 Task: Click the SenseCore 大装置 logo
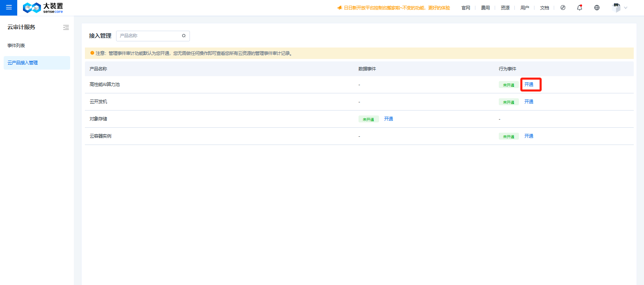click(43, 7)
